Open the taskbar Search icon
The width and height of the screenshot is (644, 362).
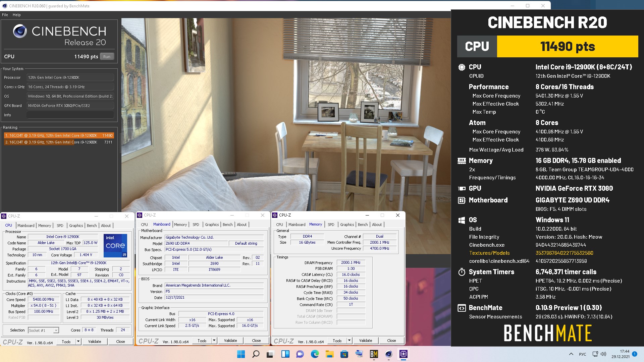256,354
